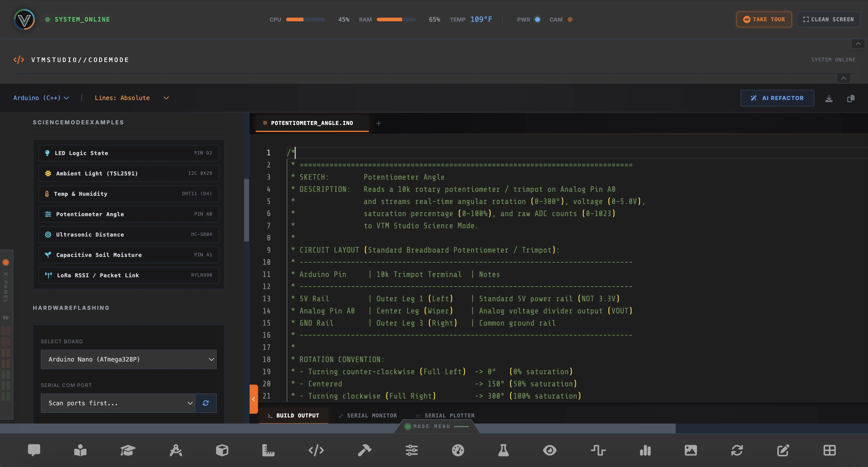Click the VTM logo in the header
Screen dimensions: 868x467
[24, 19]
